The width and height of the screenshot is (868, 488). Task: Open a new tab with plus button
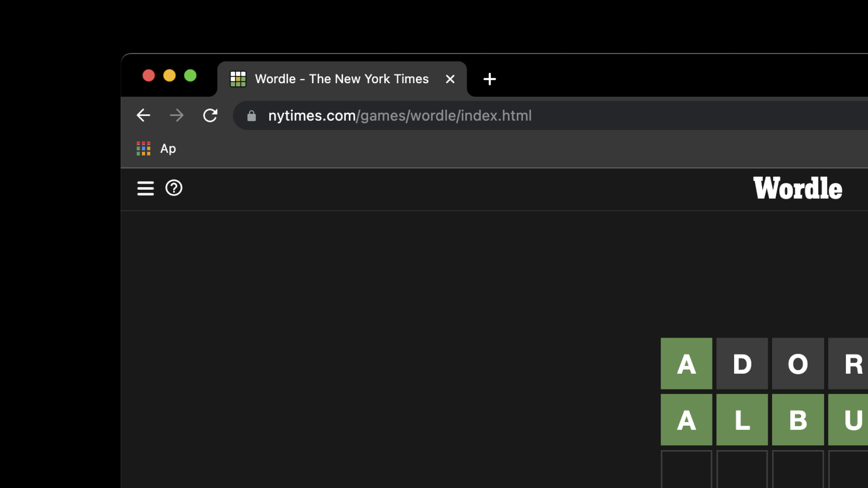click(x=490, y=79)
